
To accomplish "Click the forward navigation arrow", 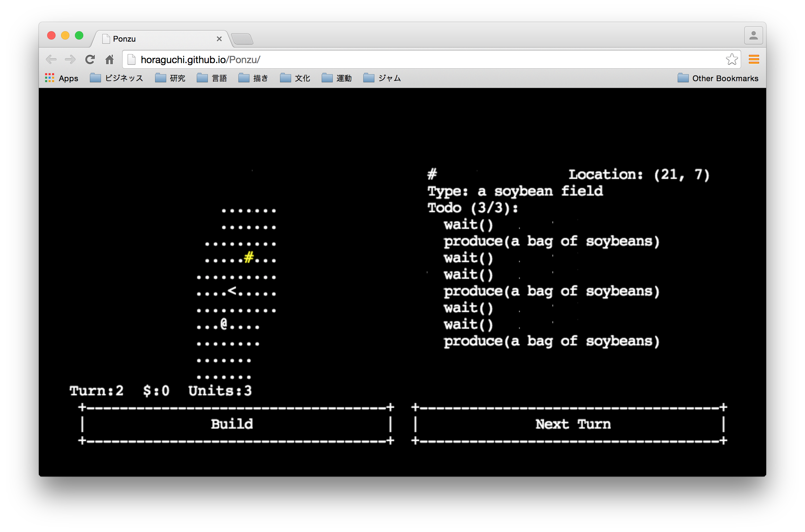I will (70, 60).
